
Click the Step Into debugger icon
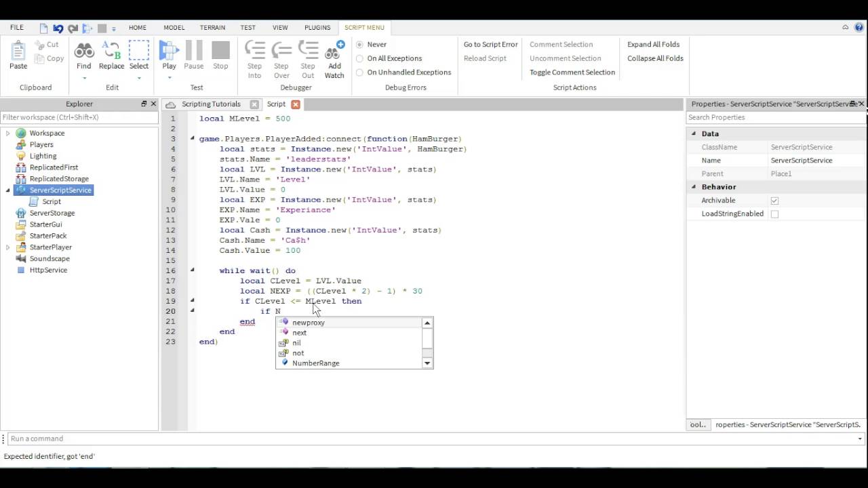(x=255, y=51)
